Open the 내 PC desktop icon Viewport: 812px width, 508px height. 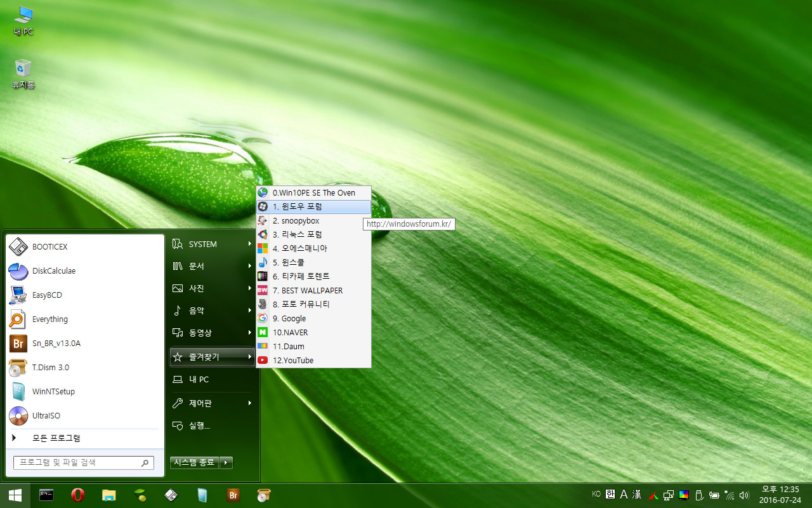[23, 21]
